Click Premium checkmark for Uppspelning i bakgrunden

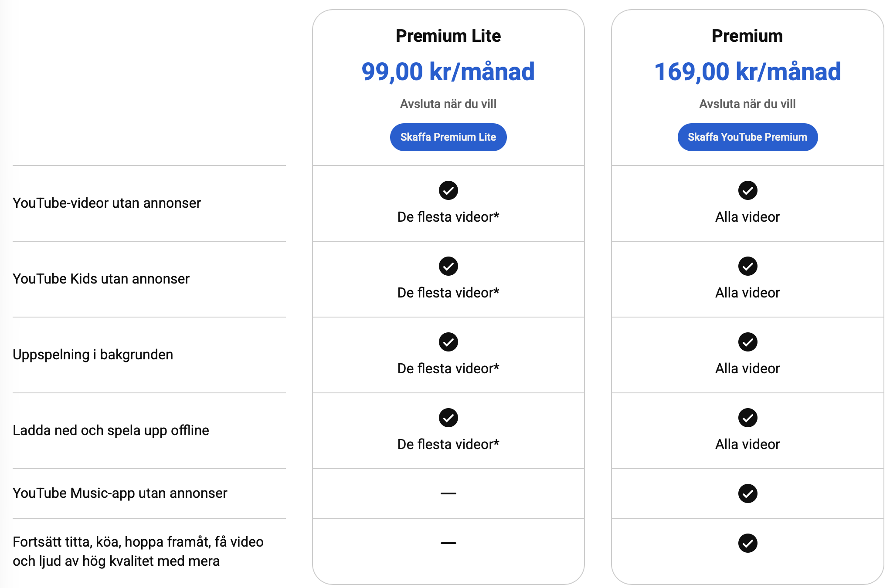point(748,342)
